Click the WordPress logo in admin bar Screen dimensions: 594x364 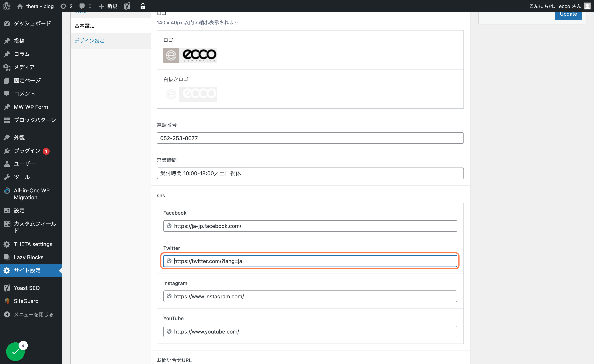[7, 6]
